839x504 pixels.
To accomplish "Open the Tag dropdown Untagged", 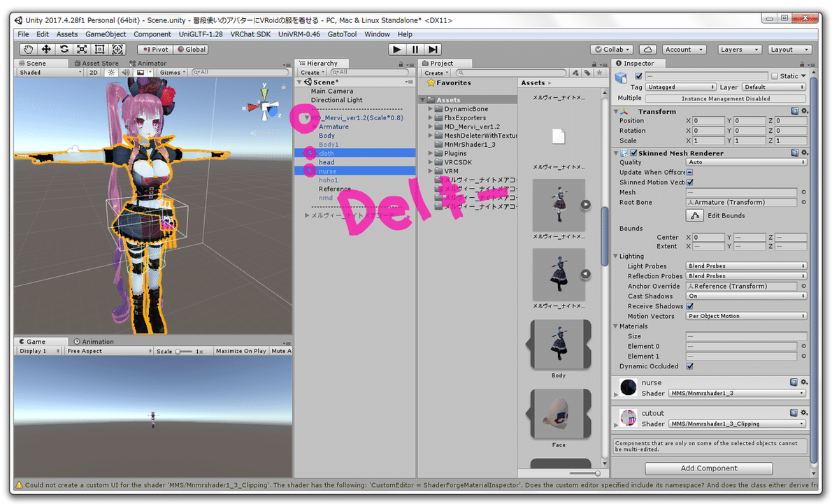I will [681, 87].
